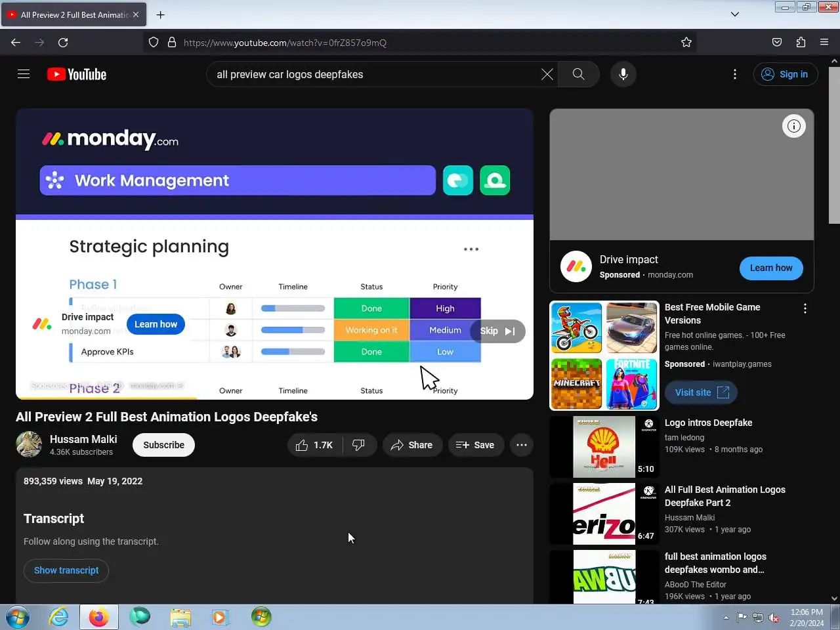The width and height of the screenshot is (840, 630).
Task: Open full best animation logos wombo thumbnail
Action: [x=604, y=577]
